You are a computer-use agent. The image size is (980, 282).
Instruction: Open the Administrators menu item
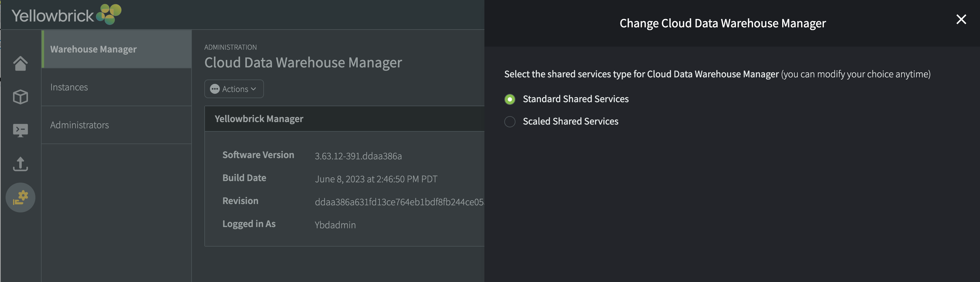click(79, 125)
